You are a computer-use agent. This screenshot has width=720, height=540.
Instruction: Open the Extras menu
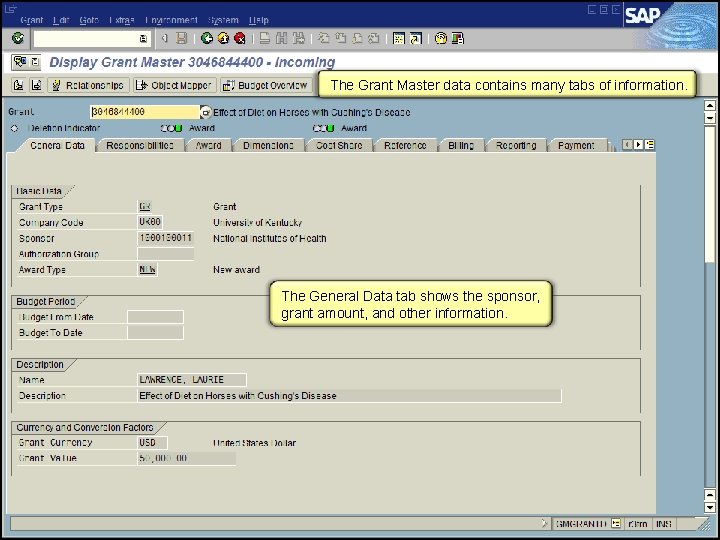[x=122, y=20]
